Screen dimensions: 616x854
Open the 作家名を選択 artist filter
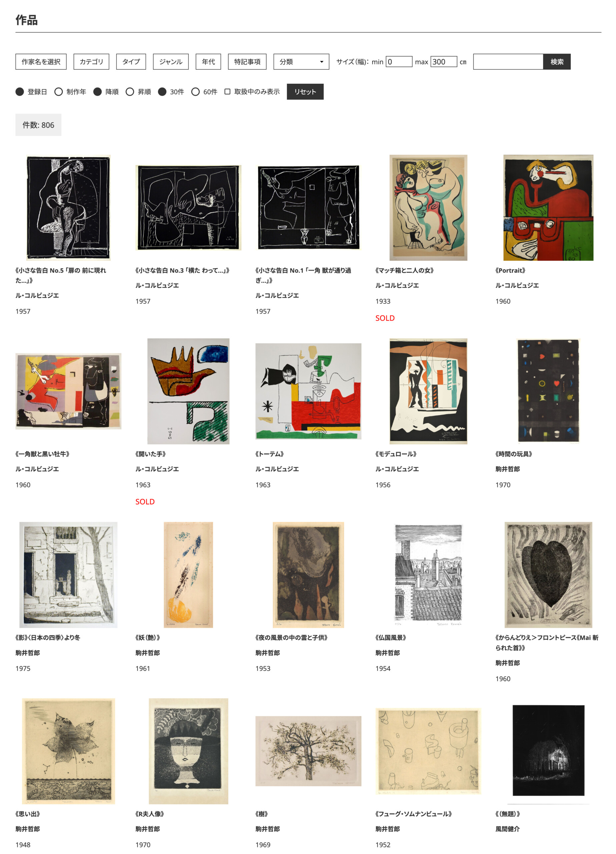tap(41, 62)
